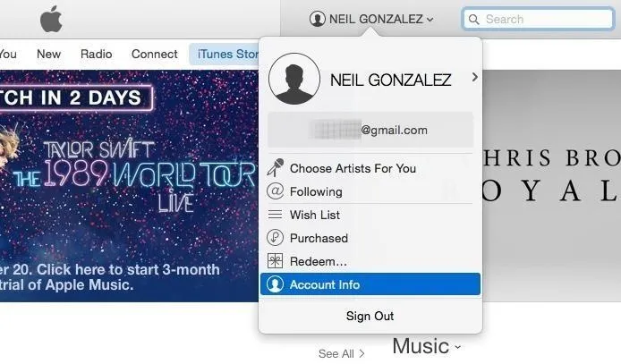Click the Apple logo in the toolbar
This screenshot has width=621, height=364.
coord(51,19)
